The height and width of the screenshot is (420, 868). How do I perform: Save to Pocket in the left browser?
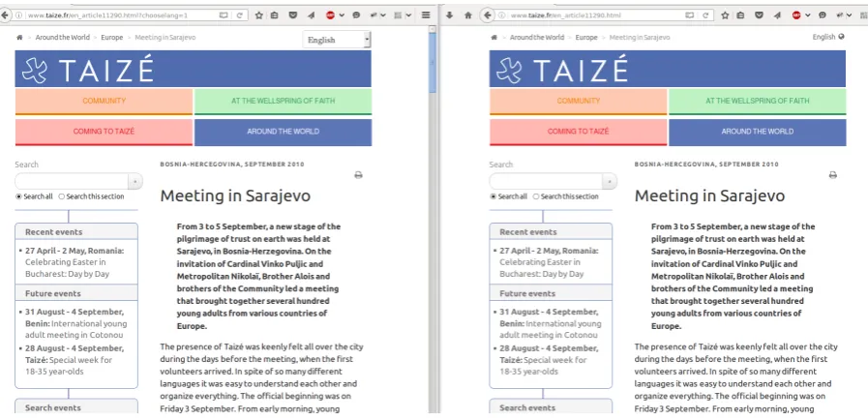[293, 15]
